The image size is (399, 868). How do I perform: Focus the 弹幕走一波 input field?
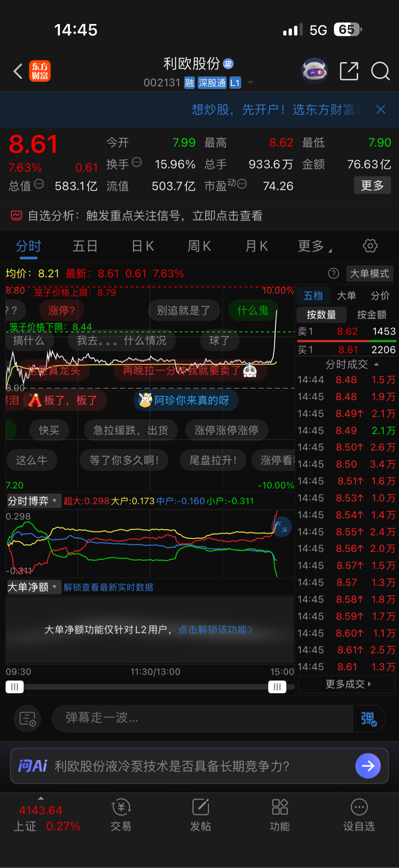click(x=203, y=718)
